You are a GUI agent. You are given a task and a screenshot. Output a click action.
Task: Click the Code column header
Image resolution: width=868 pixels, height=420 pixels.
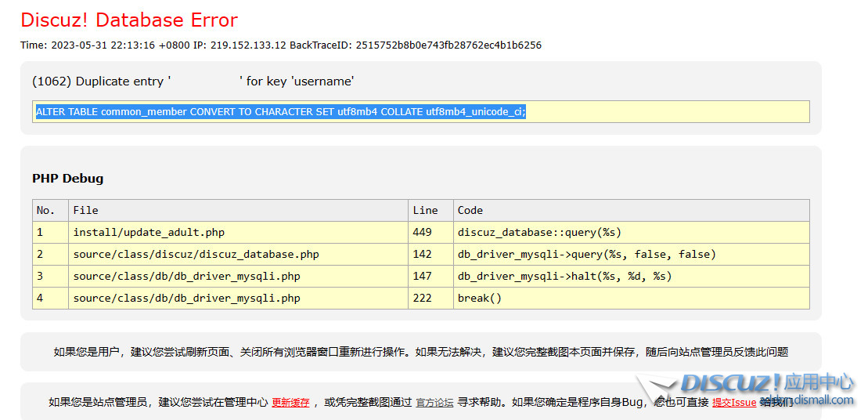(631, 211)
